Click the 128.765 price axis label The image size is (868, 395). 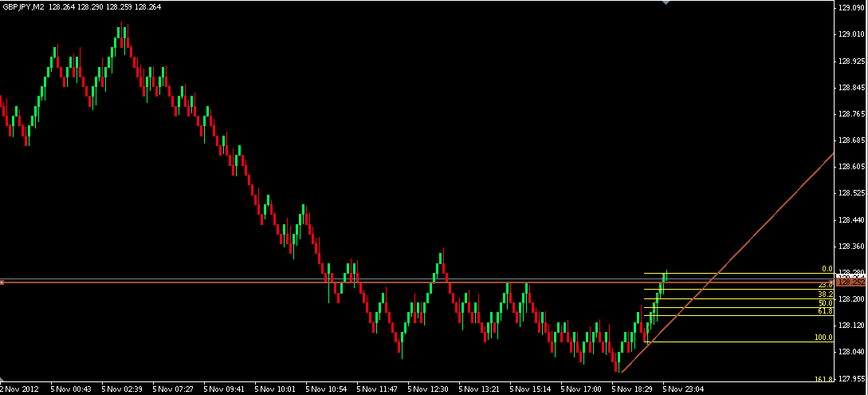[853, 113]
